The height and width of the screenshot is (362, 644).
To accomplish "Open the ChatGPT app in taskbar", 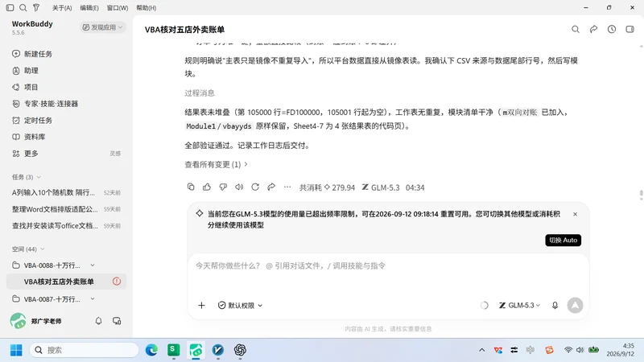I will [x=240, y=350].
